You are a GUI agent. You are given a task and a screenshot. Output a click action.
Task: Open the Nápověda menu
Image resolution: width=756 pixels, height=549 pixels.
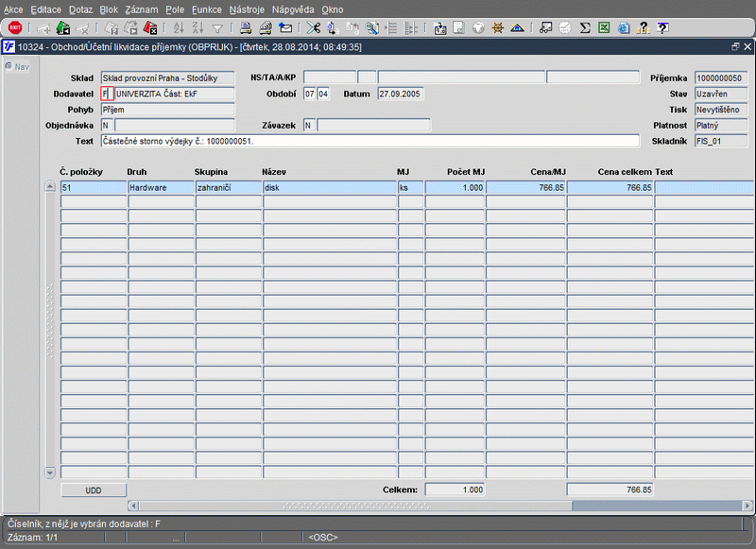293,9
